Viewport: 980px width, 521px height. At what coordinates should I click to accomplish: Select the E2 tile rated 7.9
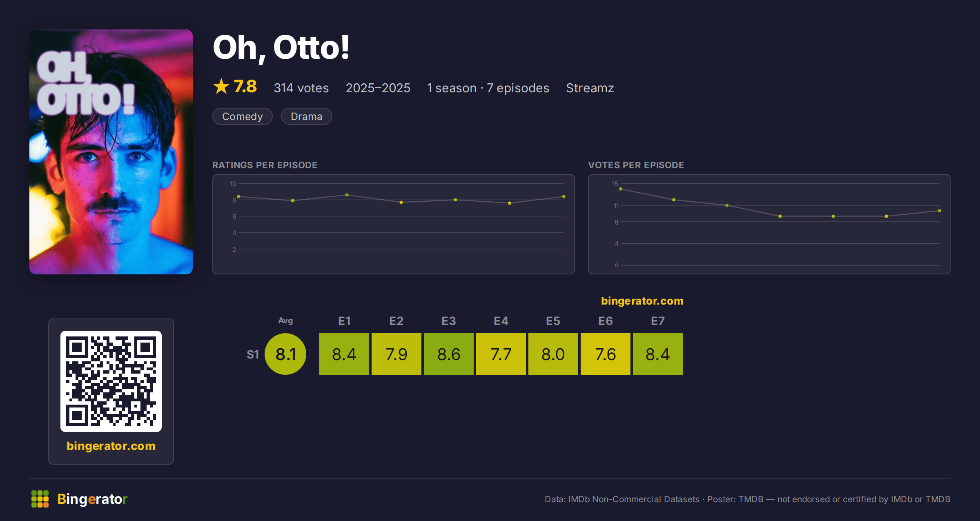tap(396, 354)
